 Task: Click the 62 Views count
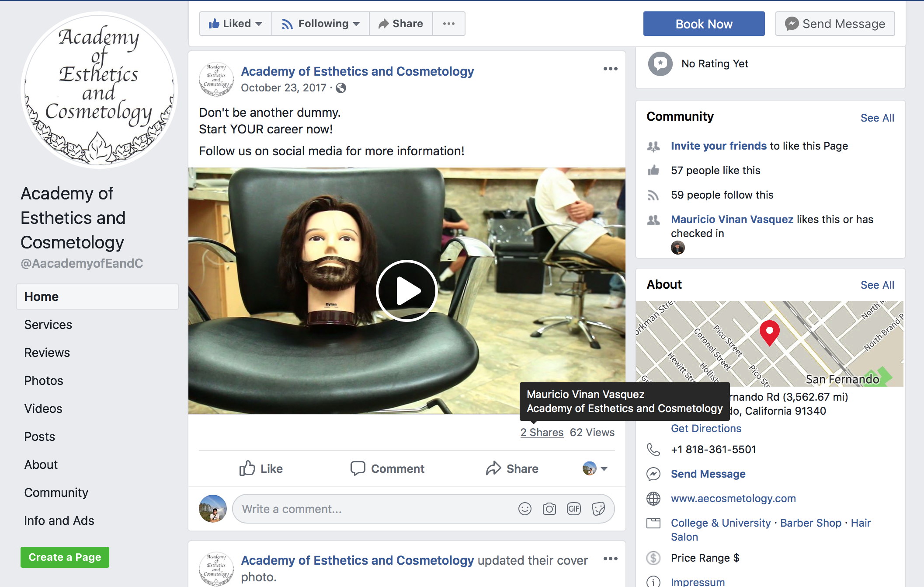click(x=592, y=432)
